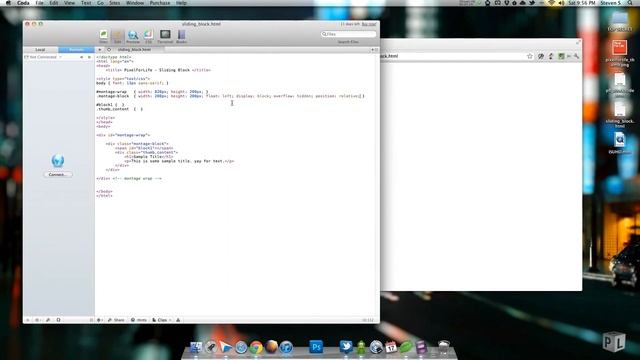Select the sliding_block.html document tab
Viewport: 640px width, 360px height.
pyautogui.click(x=134, y=50)
